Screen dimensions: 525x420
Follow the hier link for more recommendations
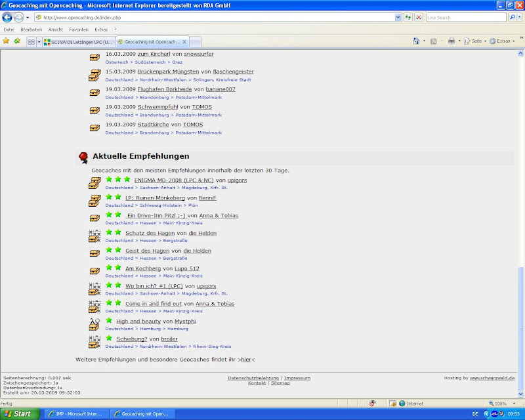pos(245,360)
